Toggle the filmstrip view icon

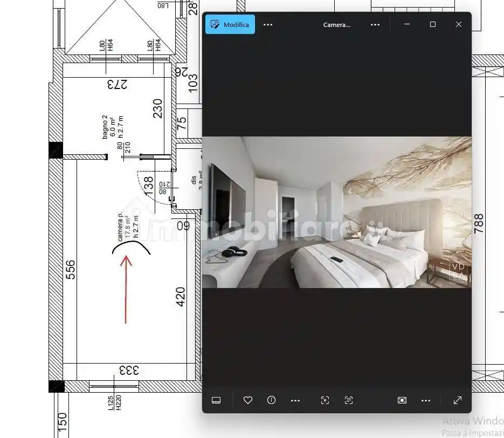point(216,400)
